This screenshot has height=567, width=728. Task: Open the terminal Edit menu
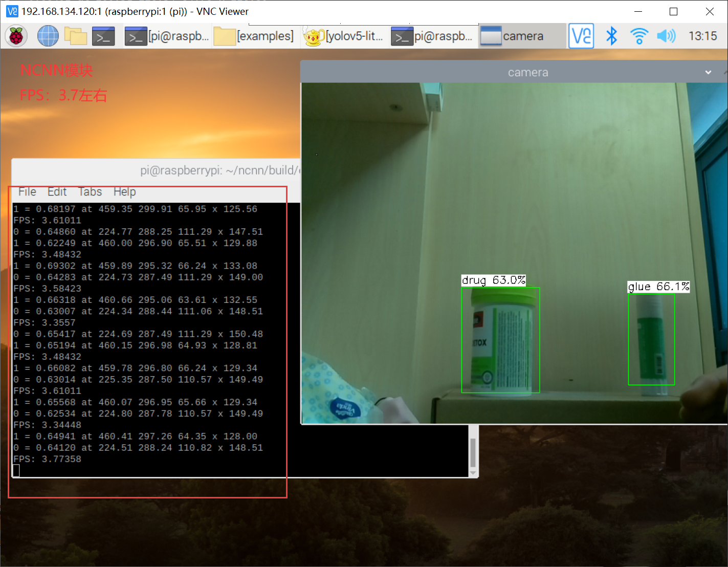click(57, 192)
